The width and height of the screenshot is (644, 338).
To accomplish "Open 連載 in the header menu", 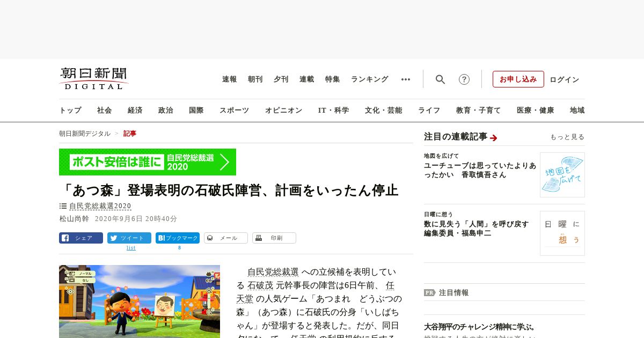I will tap(307, 79).
